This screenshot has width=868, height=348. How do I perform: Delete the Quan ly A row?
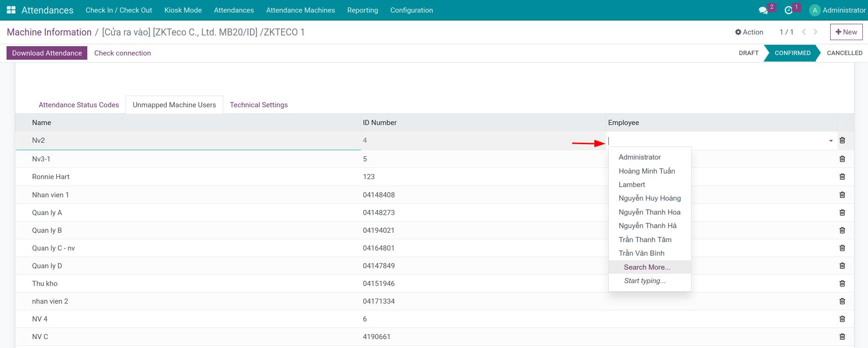click(842, 213)
